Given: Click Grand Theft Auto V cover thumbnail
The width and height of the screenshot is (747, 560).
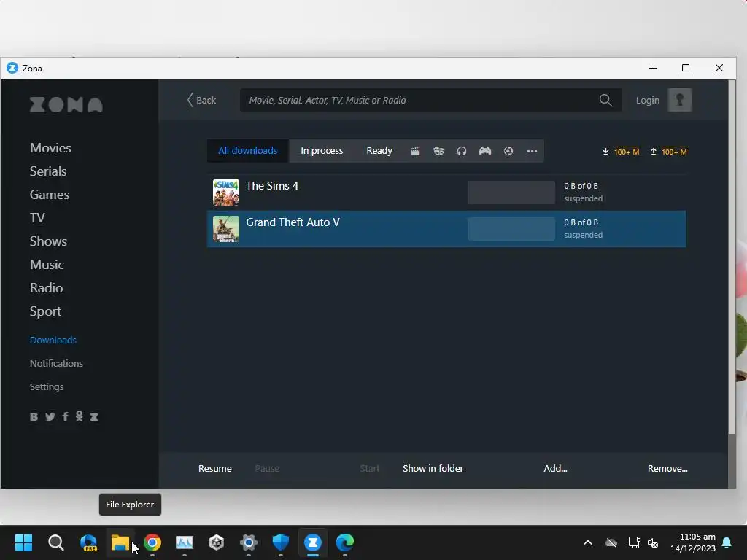Looking at the screenshot, I should (226, 229).
